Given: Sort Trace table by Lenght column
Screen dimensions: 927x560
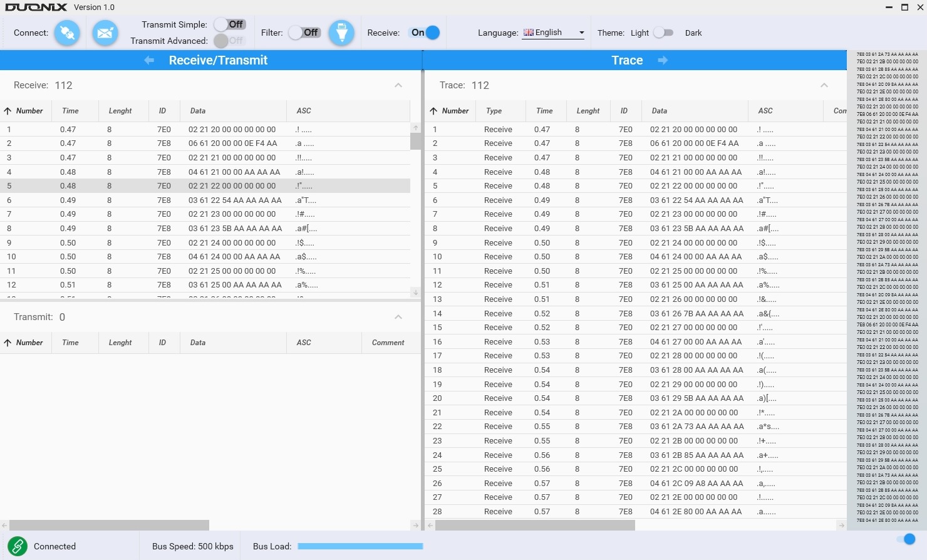Looking at the screenshot, I should tap(588, 111).
